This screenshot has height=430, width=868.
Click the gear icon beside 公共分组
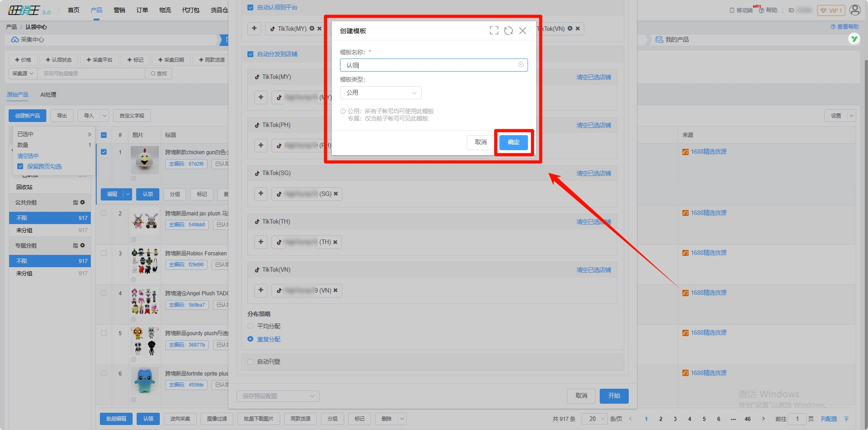[83, 202]
